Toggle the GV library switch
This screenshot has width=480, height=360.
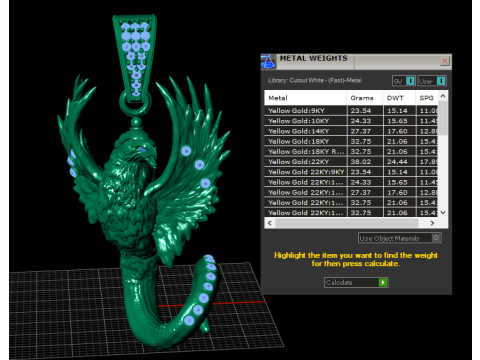pos(411,81)
